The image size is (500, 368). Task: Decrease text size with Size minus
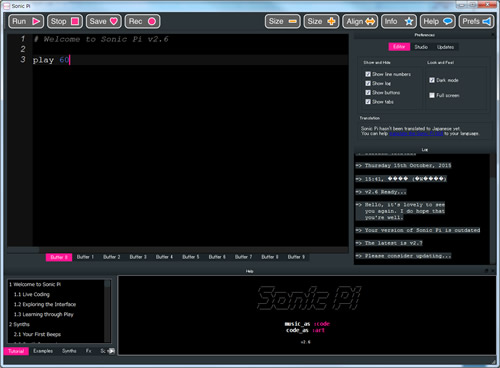point(283,21)
